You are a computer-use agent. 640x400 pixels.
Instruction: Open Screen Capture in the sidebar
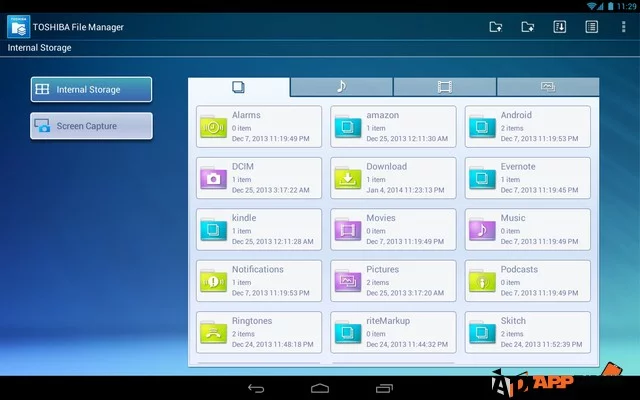click(91, 126)
